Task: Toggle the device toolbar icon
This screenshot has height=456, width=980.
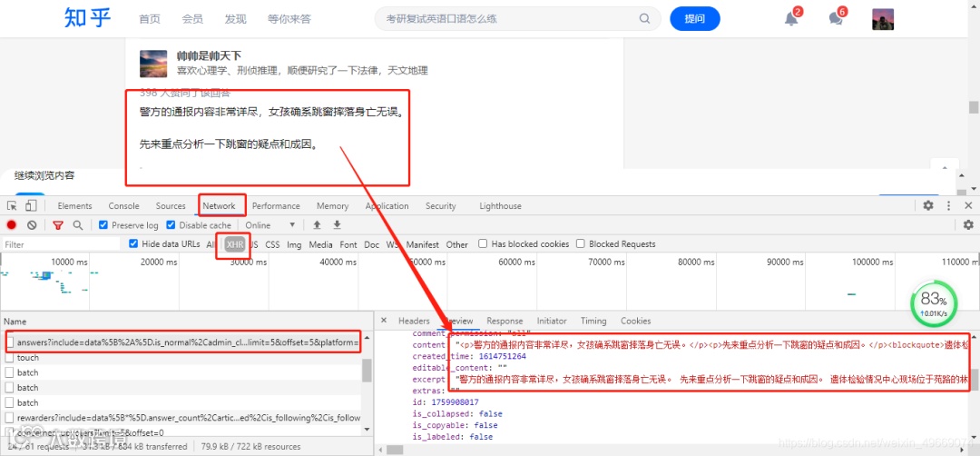Action: click(31, 206)
